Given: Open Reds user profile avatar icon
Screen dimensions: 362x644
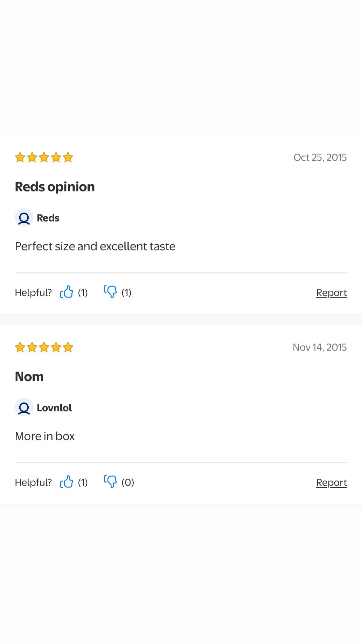Looking at the screenshot, I should 24,218.
